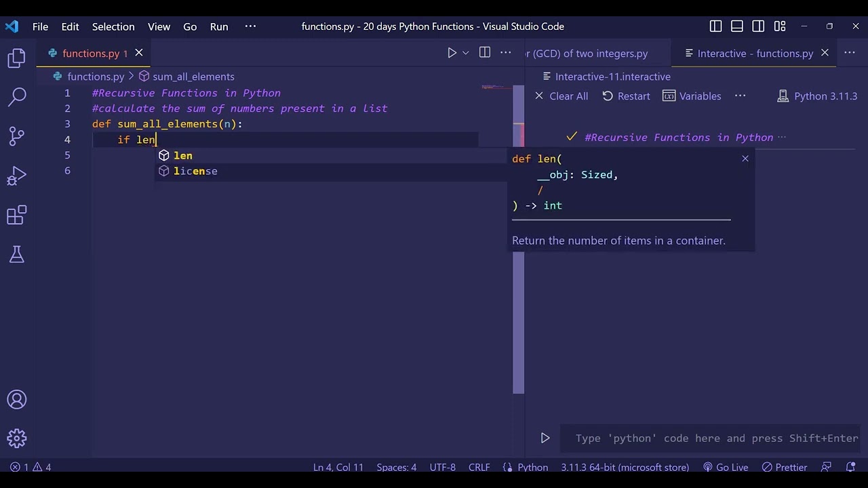The height and width of the screenshot is (488, 868).
Task: Open the Variables viewer
Action: [x=692, y=96]
